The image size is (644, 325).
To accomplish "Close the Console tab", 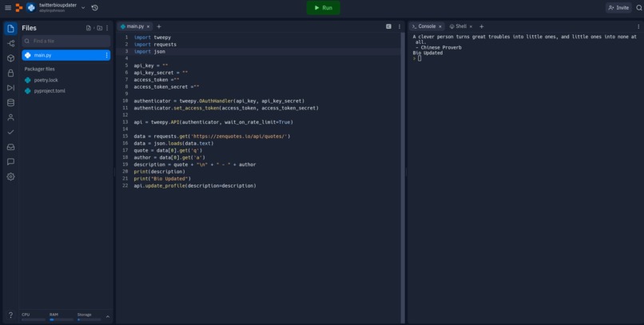I will [440, 26].
